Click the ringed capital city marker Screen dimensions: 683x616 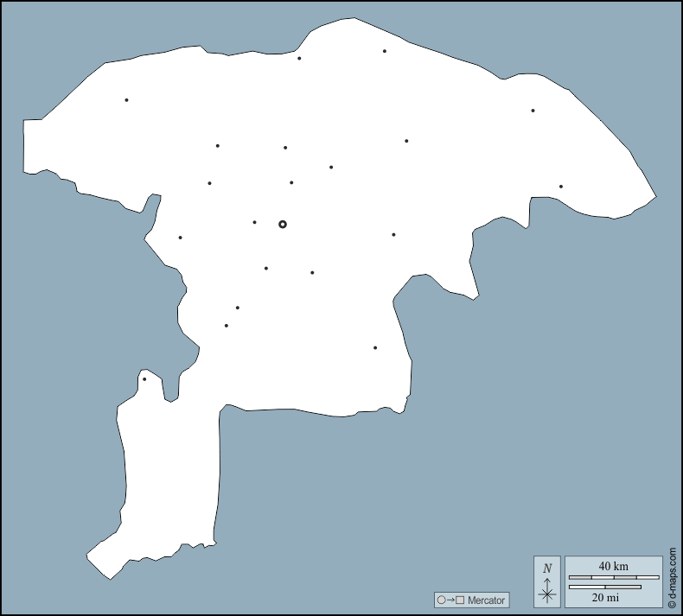click(x=283, y=224)
